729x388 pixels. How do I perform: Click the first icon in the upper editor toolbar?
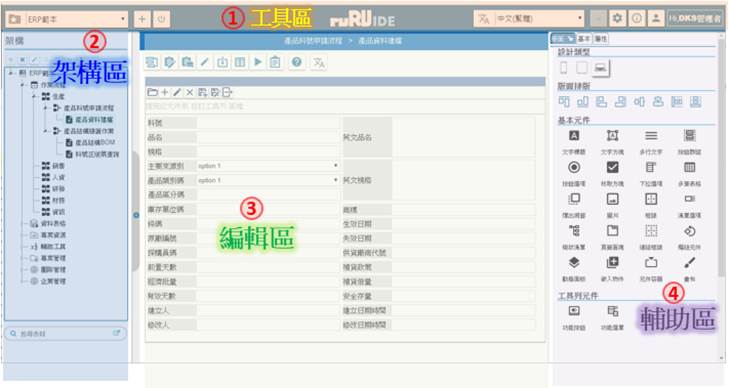[x=152, y=62]
